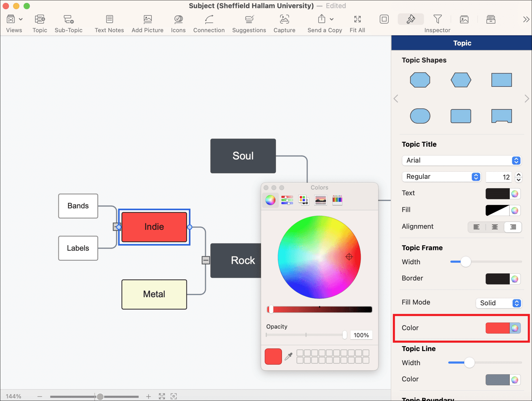Select the Soul topic node

[243, 156]
